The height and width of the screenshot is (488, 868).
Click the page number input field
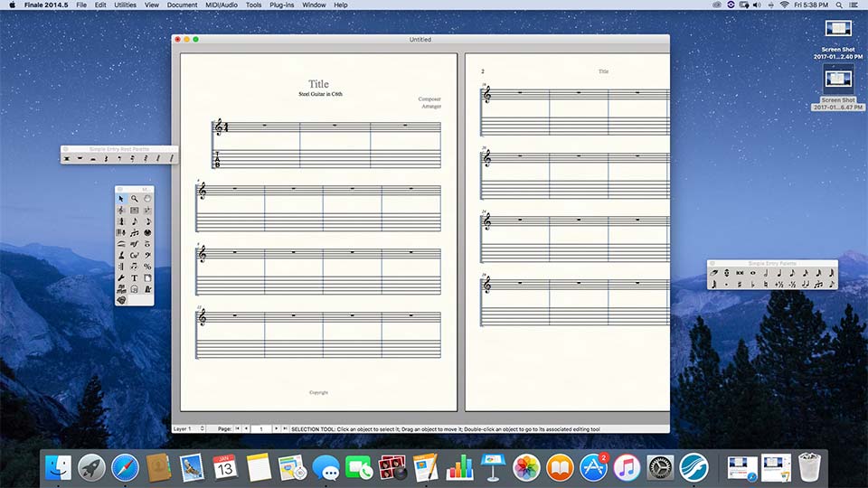pyautogui.click(x=261, y=428)
